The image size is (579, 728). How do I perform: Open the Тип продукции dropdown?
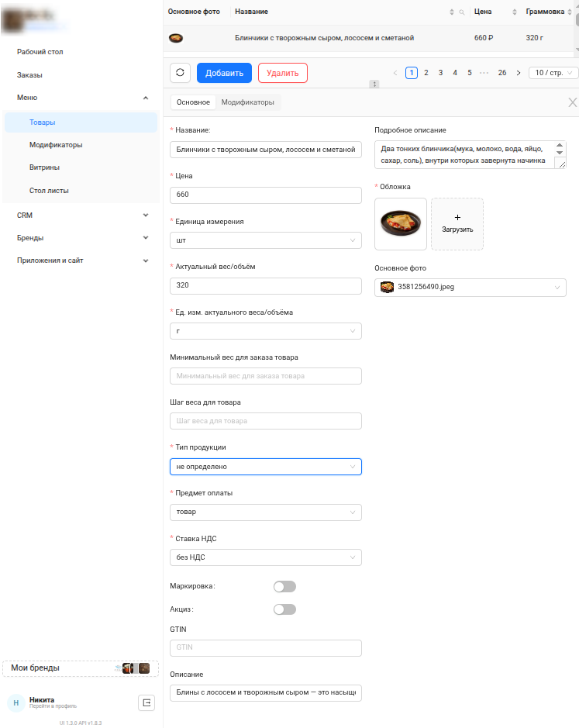coord(265,467)
